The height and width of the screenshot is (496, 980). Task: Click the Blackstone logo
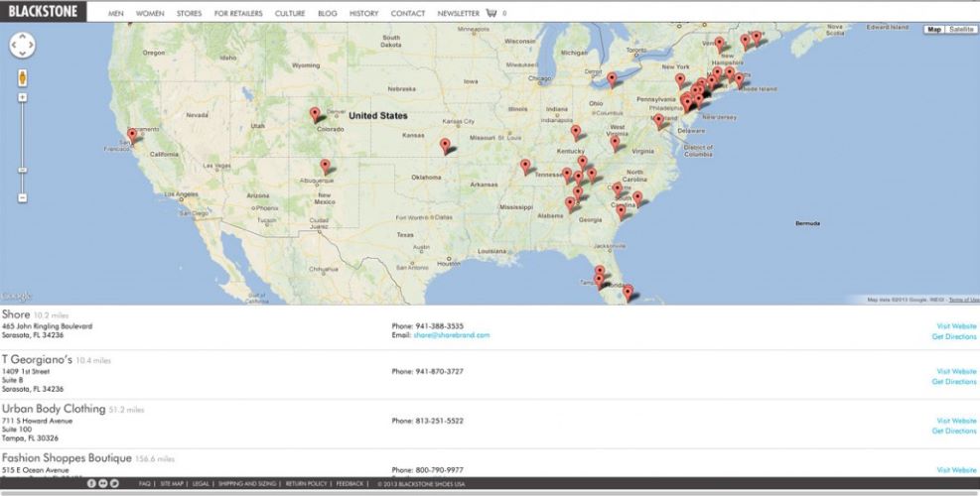click(x=43, y=12)
